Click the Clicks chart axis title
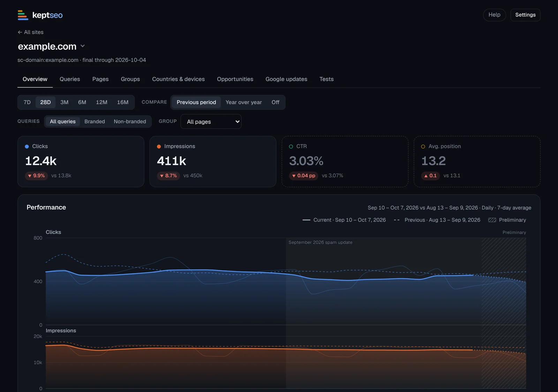Screen dimensions: 558x392 tap(53, 232)
